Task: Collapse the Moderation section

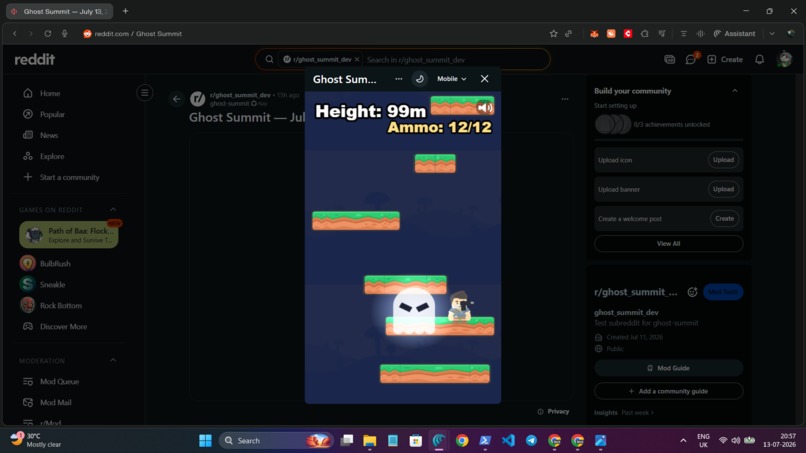Action: click(113, 360)
